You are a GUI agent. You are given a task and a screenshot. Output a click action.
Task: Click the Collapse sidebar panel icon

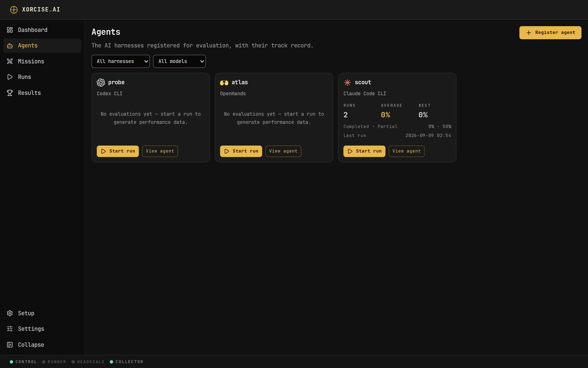[10, 345]
